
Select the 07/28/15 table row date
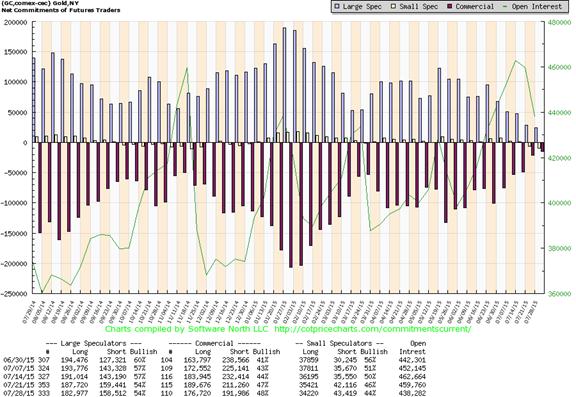tap(14, 393)
